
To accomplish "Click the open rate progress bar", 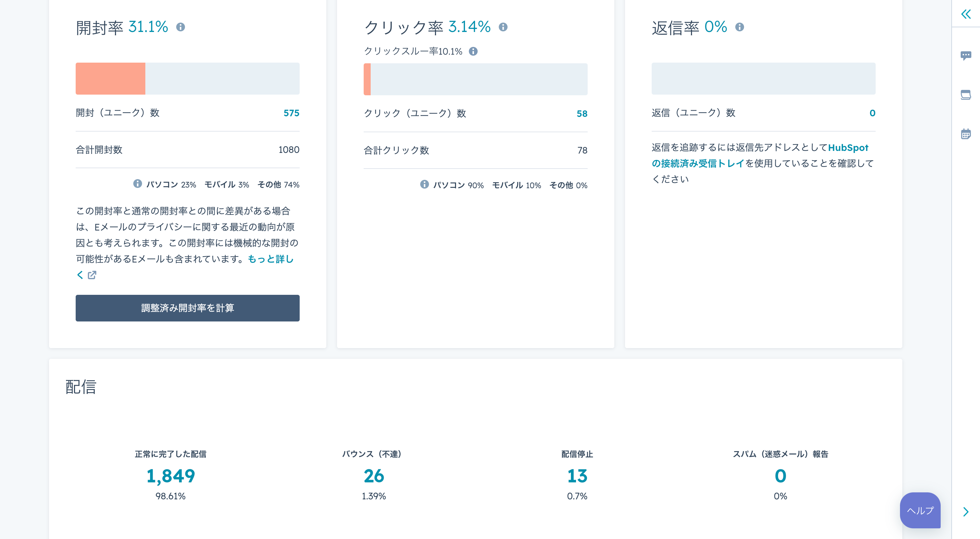I will coord(188,79).
